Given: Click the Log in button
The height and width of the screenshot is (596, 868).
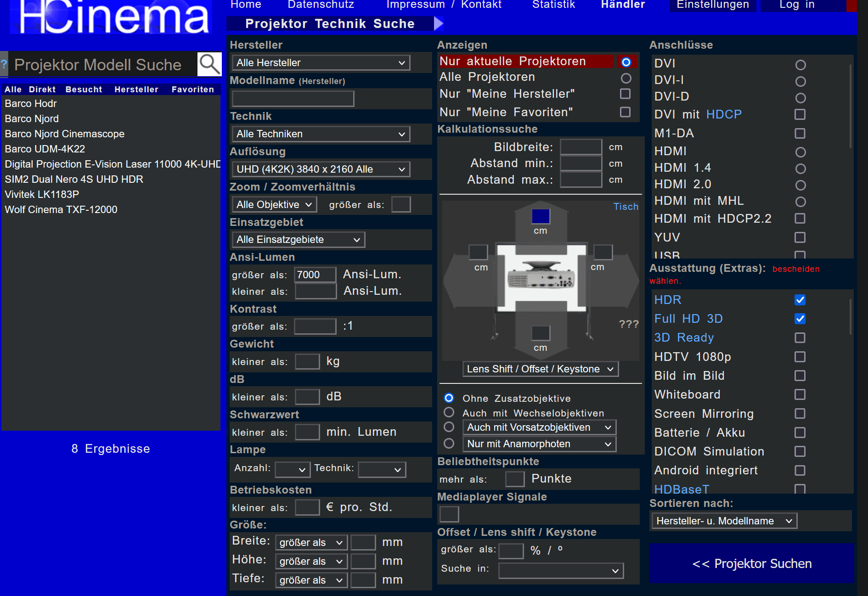Looking at the screenshot, I should (803, 5).
